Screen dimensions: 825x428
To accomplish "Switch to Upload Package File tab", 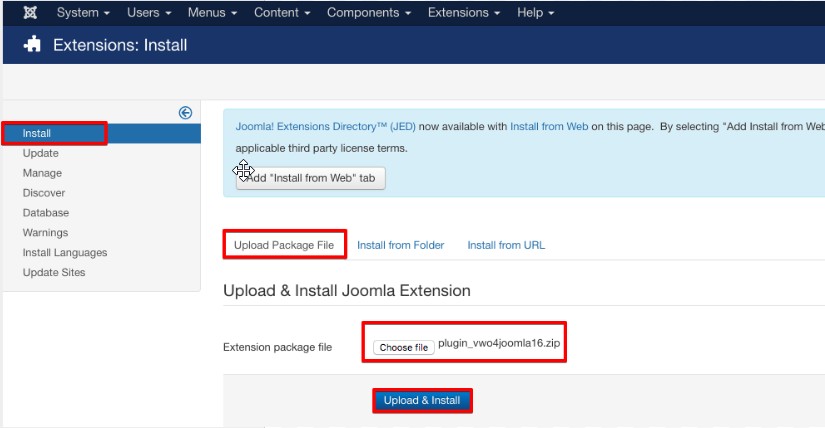I will (284, 245).
